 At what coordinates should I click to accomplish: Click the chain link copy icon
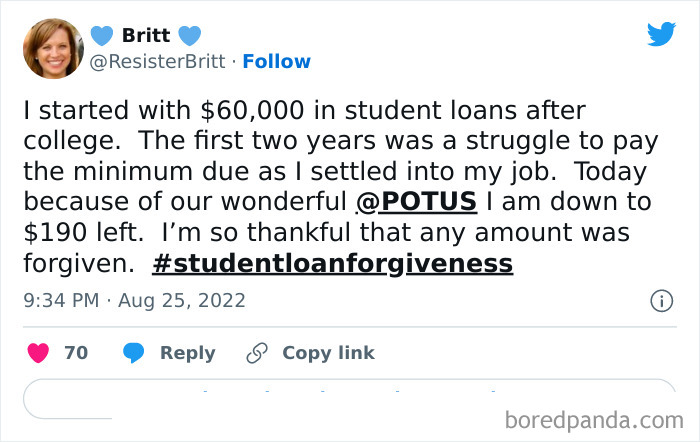pos(257,353)
